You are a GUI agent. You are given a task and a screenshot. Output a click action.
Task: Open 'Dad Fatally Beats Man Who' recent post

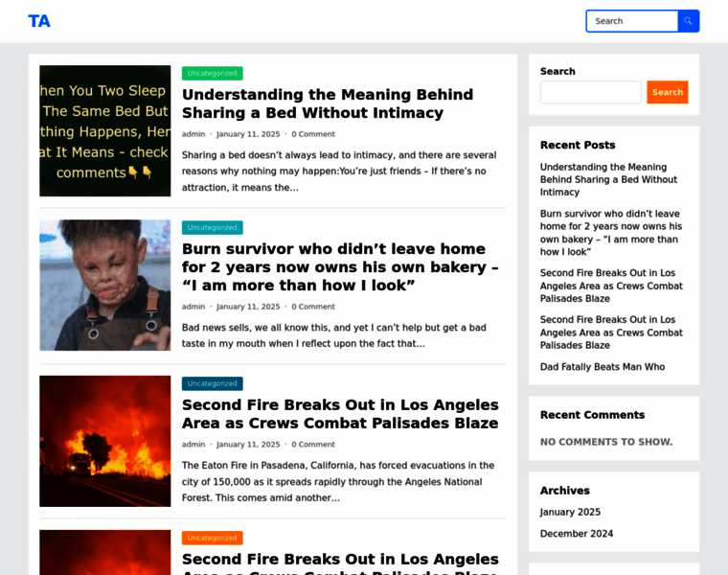603,367
